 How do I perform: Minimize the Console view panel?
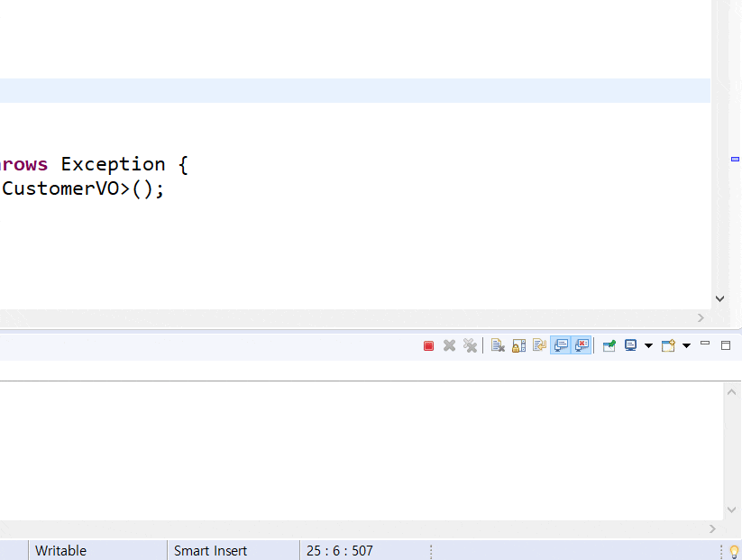click(705, 344)
